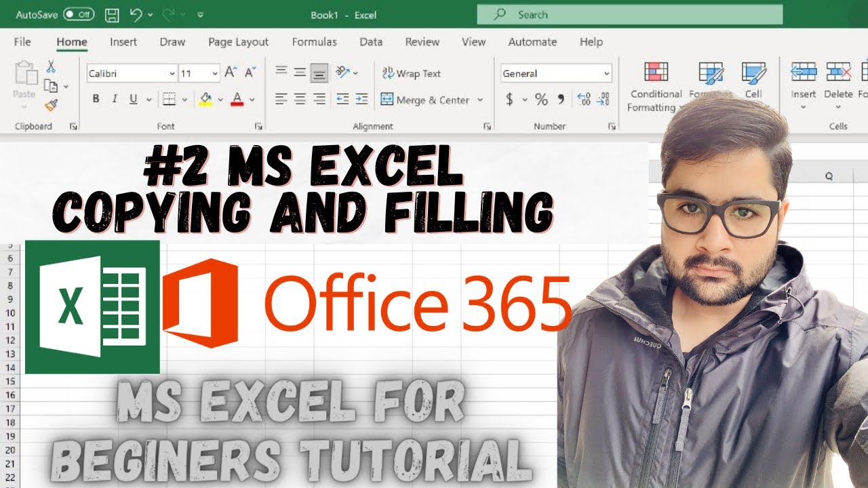
Task: Switch to the View tab
Action: click(474, 42)
